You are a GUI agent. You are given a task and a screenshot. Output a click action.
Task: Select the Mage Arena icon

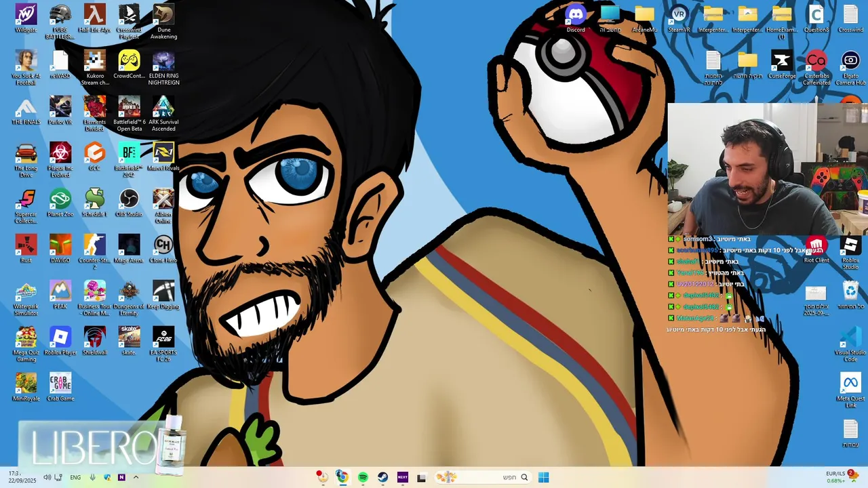tap(129, 249)
